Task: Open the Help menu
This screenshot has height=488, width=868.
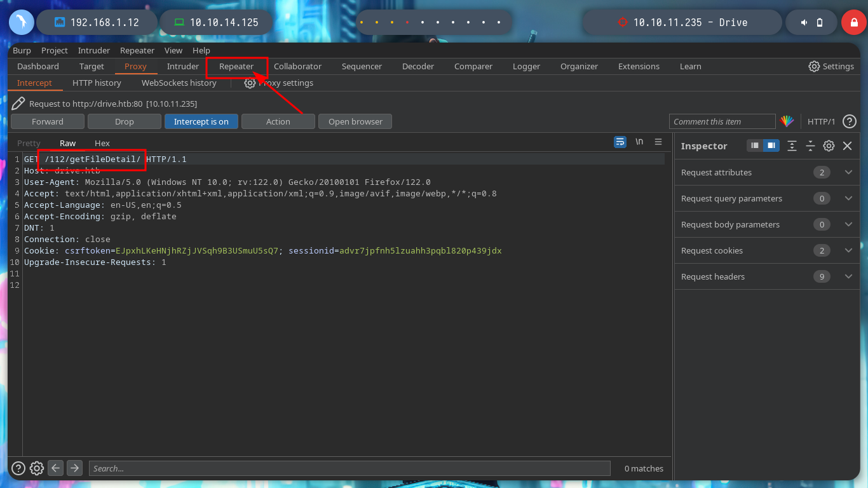Action: (x=201, y=50)
